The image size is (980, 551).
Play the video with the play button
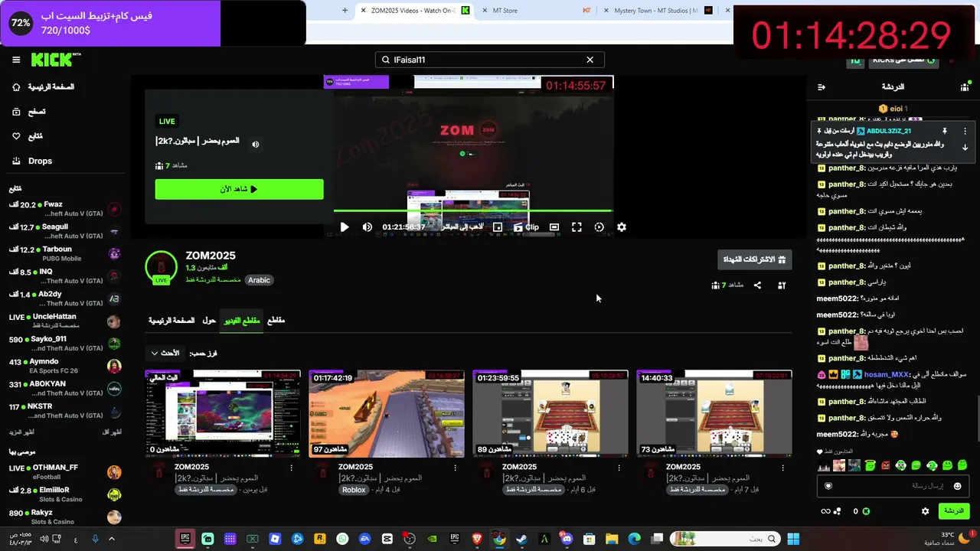point(344,227)
